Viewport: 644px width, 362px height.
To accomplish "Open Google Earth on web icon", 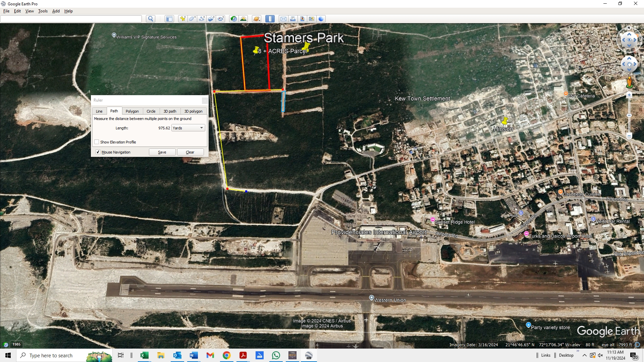I will (x=321, y=19).
